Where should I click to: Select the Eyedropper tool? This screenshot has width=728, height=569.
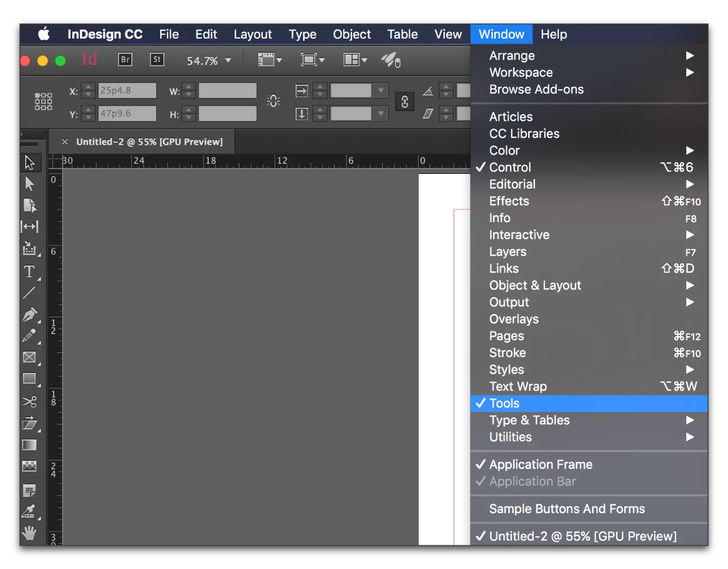(x=30, y=511)
